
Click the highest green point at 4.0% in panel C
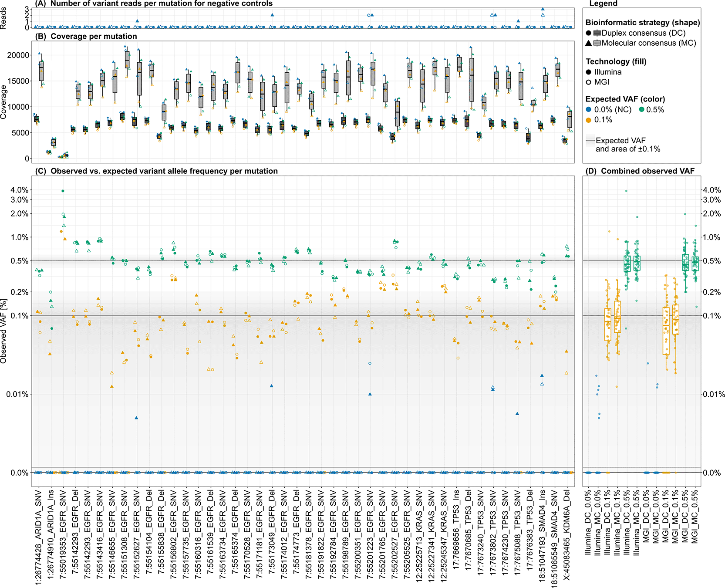pos(63,191)
